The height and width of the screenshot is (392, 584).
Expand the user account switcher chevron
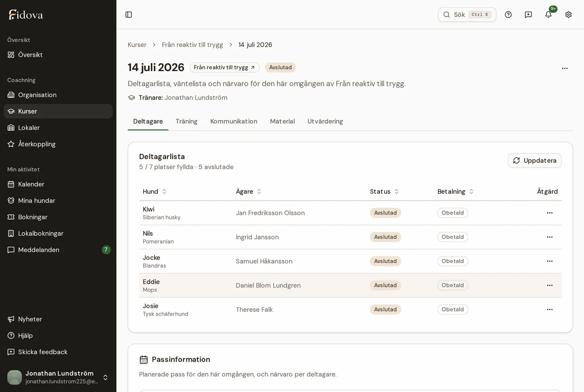[x=105, y=377]
